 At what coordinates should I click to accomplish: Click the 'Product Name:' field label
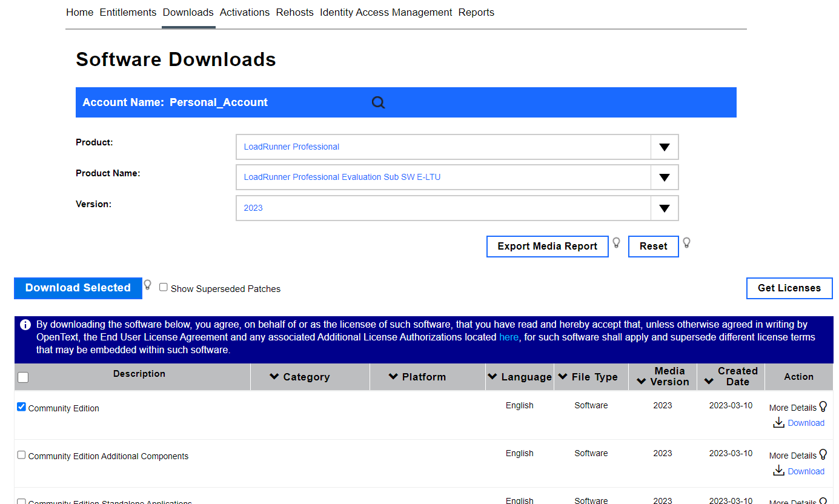pyautogui.click(x=108, y=173)
